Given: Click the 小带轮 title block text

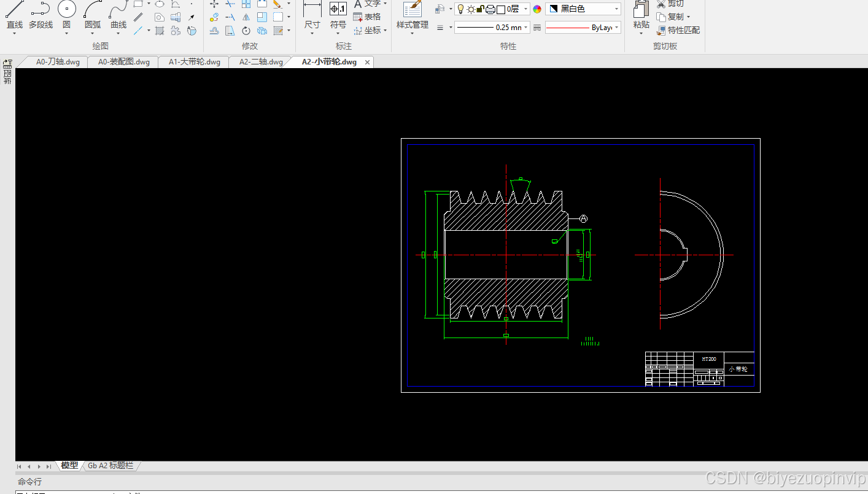Looking at the screenshot, I should [x=738, y=369].
